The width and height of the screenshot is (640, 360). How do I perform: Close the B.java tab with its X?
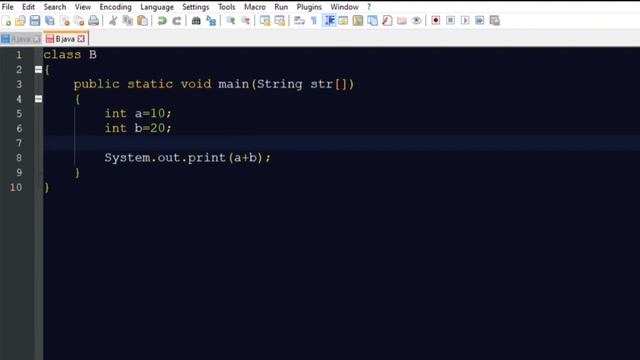click(x=81, y=39)
